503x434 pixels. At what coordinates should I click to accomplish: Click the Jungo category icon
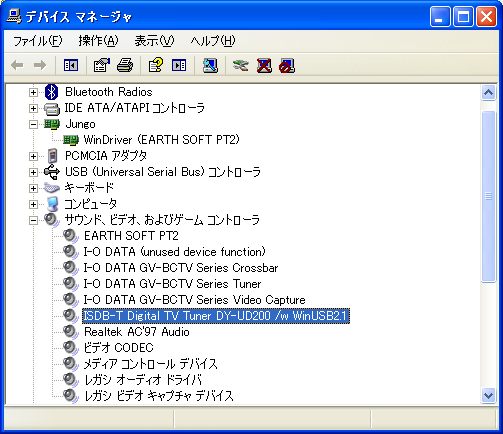point(52,124)
